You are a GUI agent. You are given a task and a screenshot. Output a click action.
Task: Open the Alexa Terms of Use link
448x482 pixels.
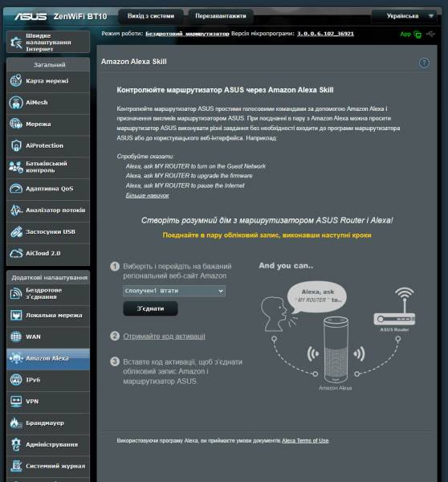pos(305,440)
